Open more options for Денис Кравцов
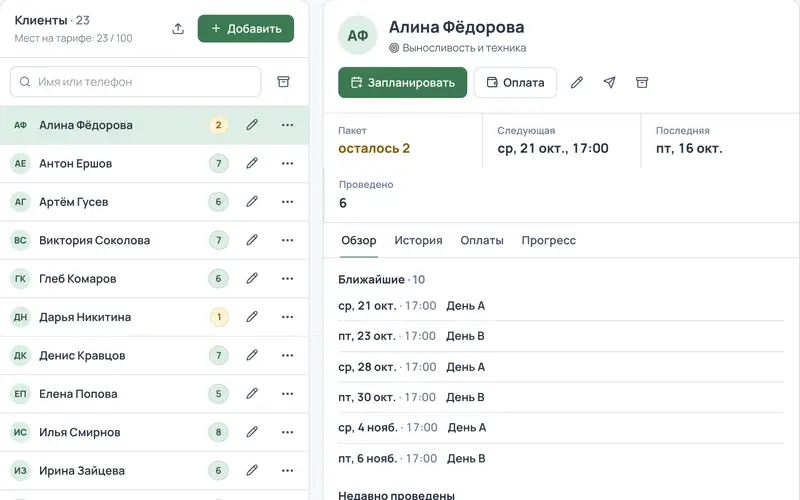Viewport: 800px width, 500px height. [x=287, y=355]
